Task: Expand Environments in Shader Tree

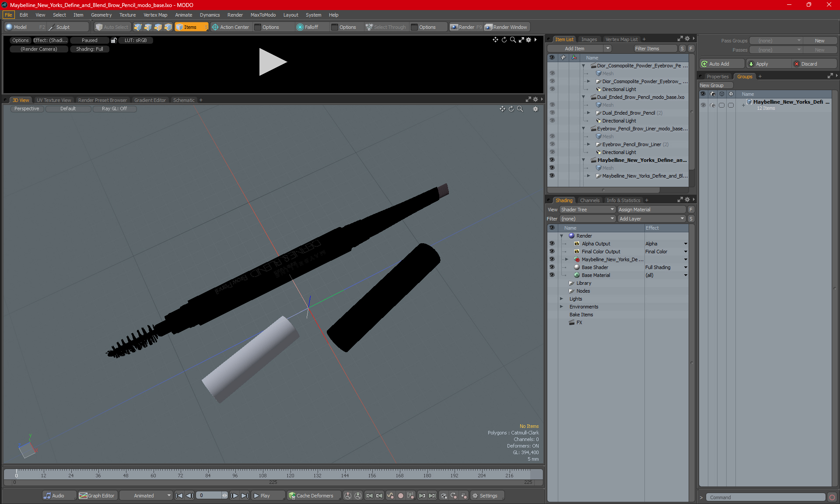Action: pos(561,307)
